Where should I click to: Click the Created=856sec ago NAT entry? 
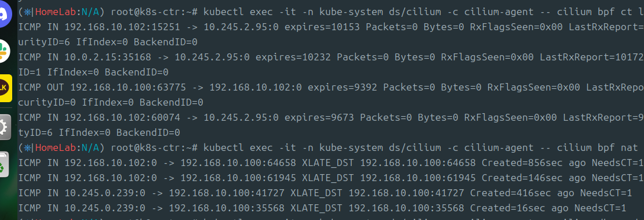pyautogui.click(x=533, y=163)
